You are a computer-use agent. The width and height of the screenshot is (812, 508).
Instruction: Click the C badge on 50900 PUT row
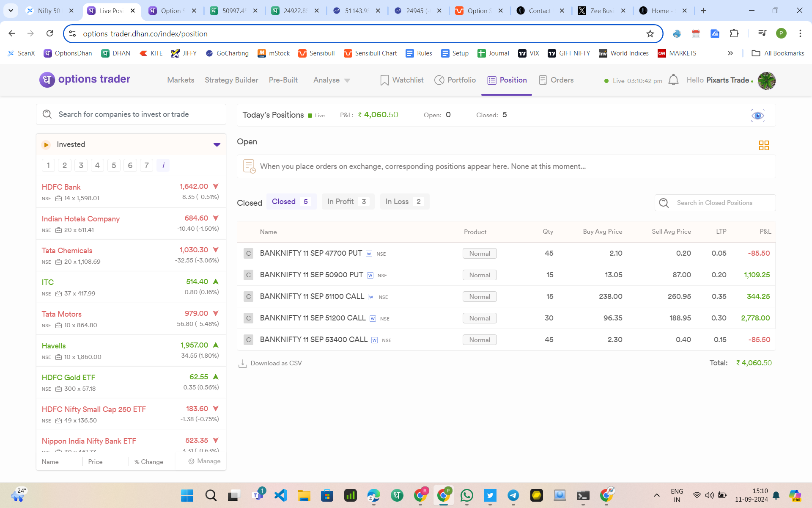click(x=248, y=275)
